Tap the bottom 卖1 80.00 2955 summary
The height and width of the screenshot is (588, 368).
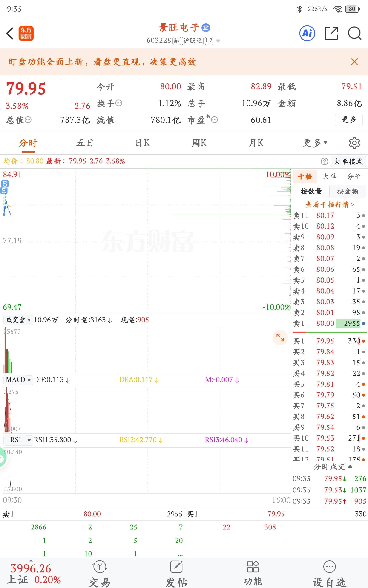(x=92, y=514)
